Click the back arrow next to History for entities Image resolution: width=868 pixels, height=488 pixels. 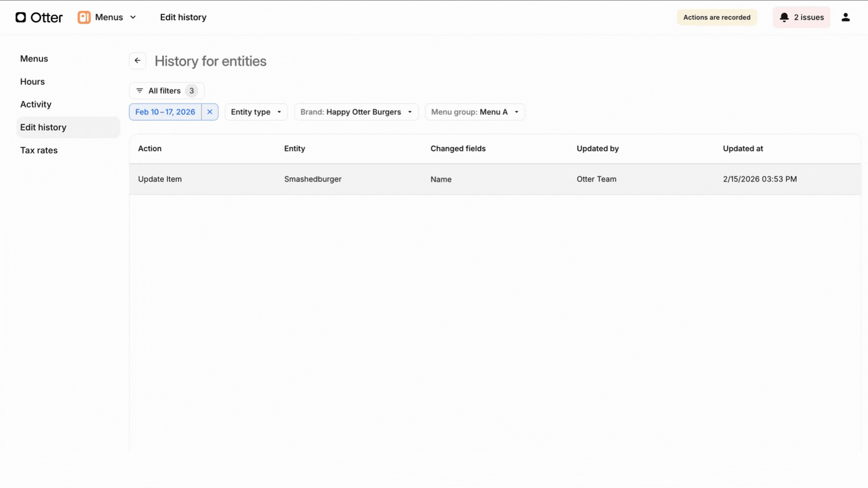137,61
